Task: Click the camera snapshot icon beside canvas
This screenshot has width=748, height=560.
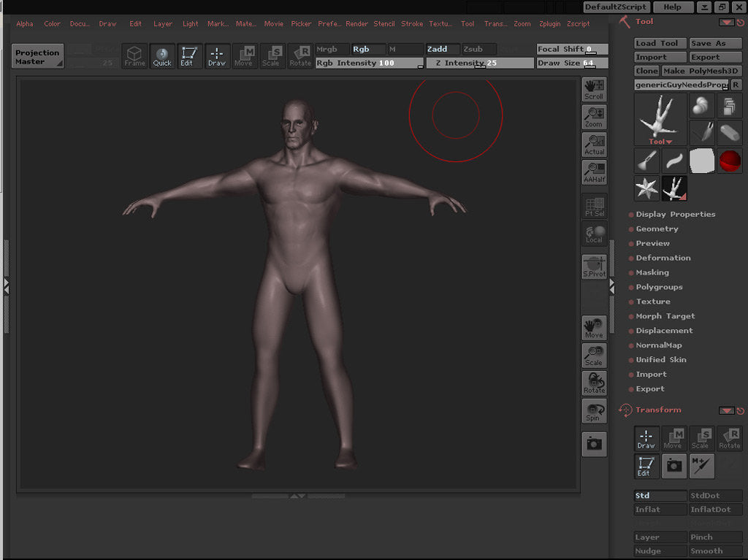Action: (x=594, y=444)
